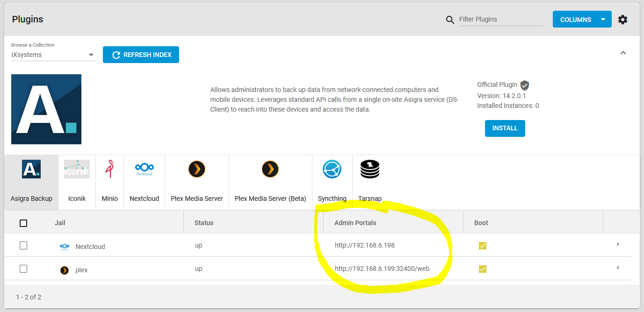The image size is (644, 312).
Task: Click the 'Official Plugin' label
Action: [x=497, y=85]
